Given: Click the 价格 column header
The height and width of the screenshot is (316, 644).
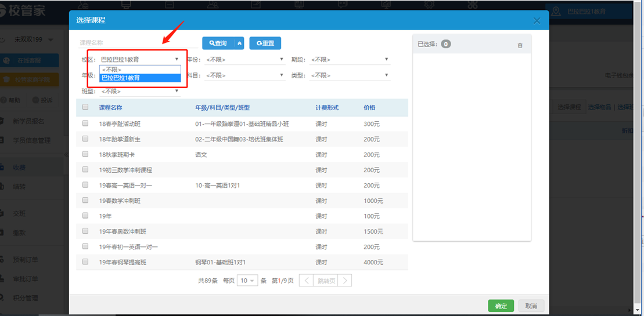Looking at the screenshot, I should coord(369,108).
